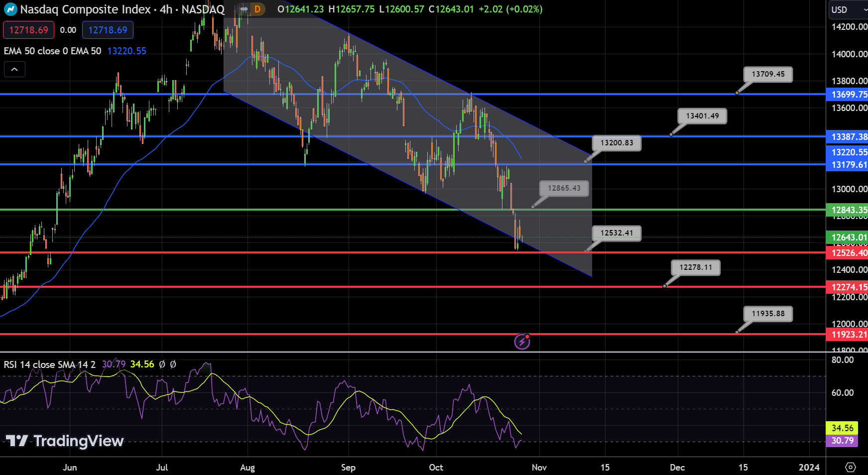Viewport: 868px width, 475px height.
Task: Select the 13401.49 callout label
Action: click(x=702, y=116)
